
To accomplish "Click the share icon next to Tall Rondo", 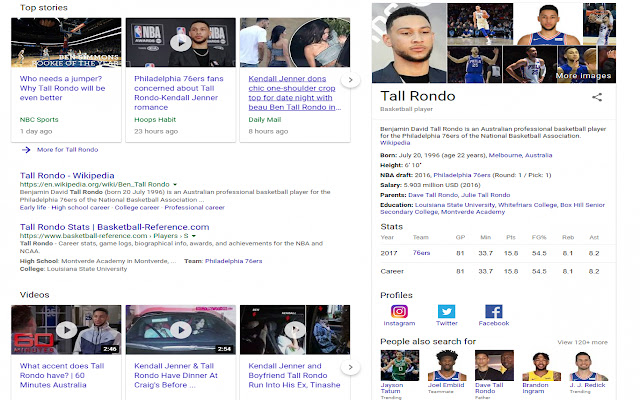I will point(597,97).
